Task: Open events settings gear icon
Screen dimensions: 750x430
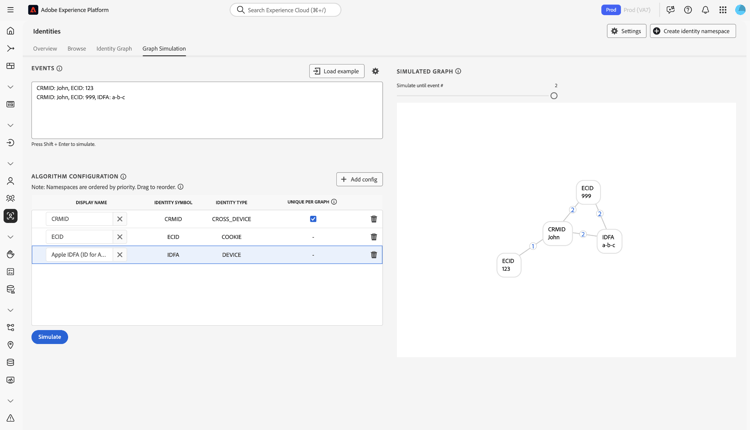Action: pos(376,71)
